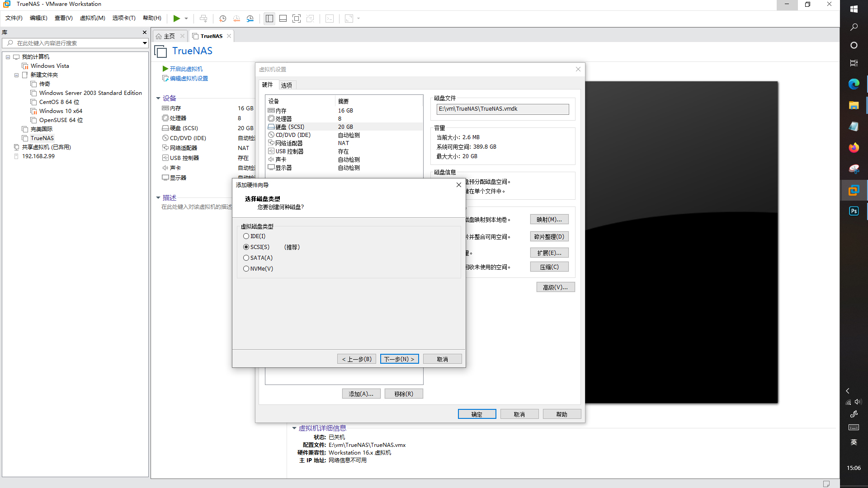Select the SCSI(S) disk type radio button

click(246, 247)
